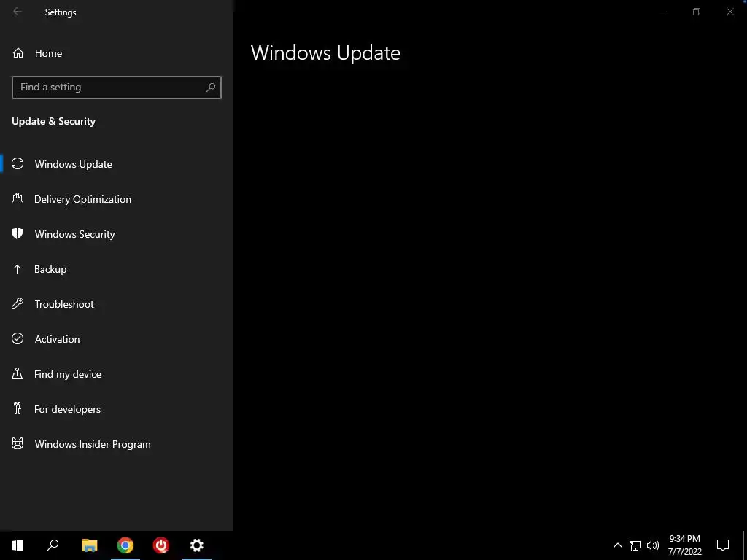Open Windows Insider Program page
The image size is (747, 560).
pos(117,444)
